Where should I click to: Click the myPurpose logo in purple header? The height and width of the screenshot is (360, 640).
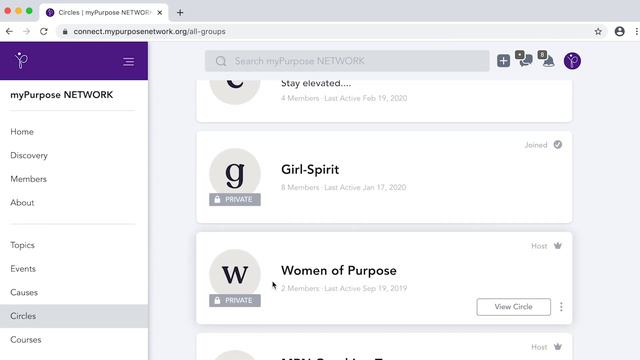pos(21,60)
